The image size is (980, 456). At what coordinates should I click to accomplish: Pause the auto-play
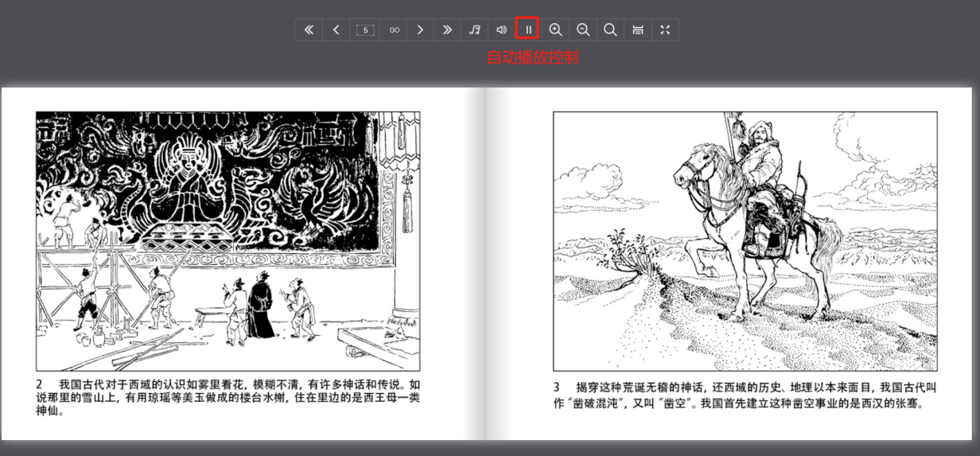528,30
